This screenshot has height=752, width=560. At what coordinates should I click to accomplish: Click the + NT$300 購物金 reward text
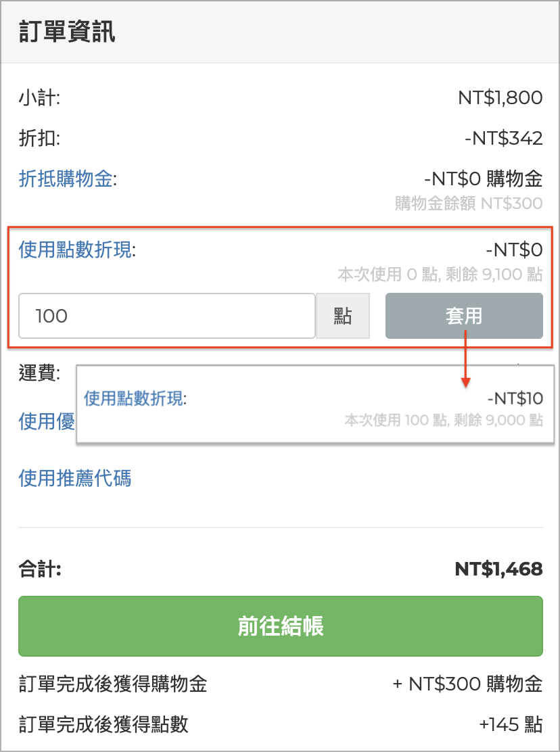point(467,684)
